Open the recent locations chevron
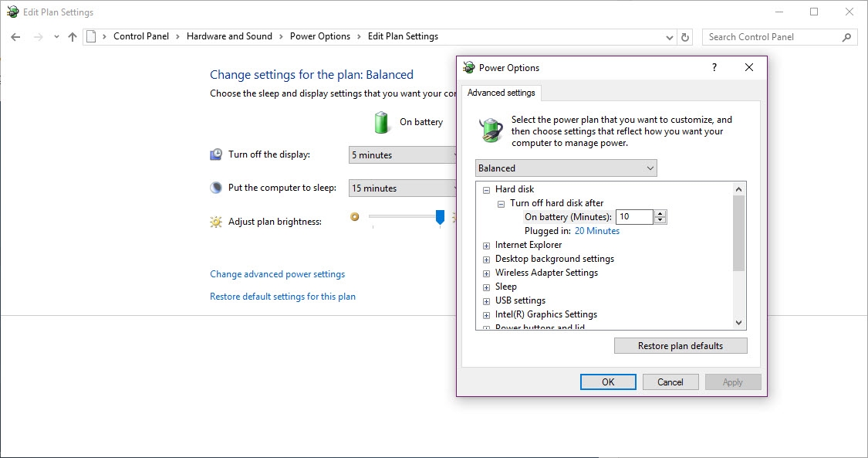The width and height of the screenshot is (868, 458). click(x=56, y=37)
